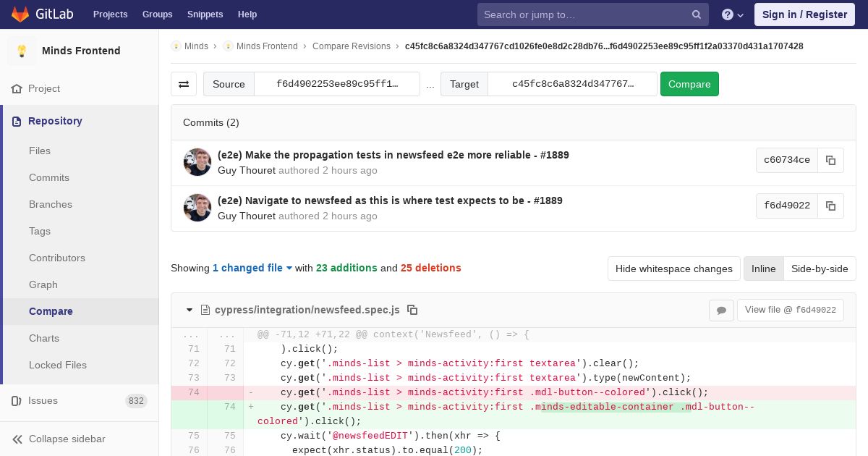Viewport: 868px width, 456px height.
Task: Copy commit SHA c60734ce
Action: tap(830, 160)
